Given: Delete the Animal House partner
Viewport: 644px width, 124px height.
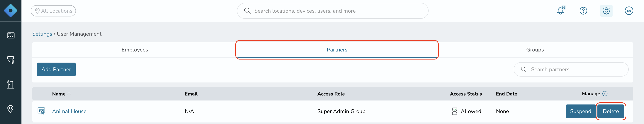Looking at the screenshot, I should (611, 111).
